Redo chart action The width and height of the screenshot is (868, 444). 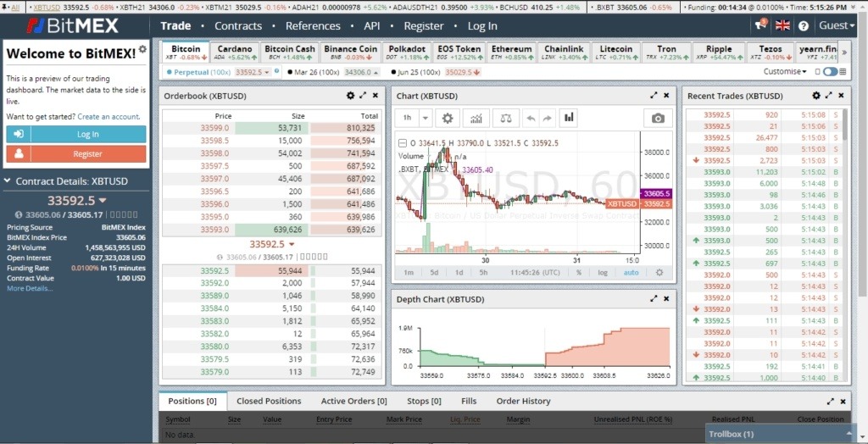point(547,118)
